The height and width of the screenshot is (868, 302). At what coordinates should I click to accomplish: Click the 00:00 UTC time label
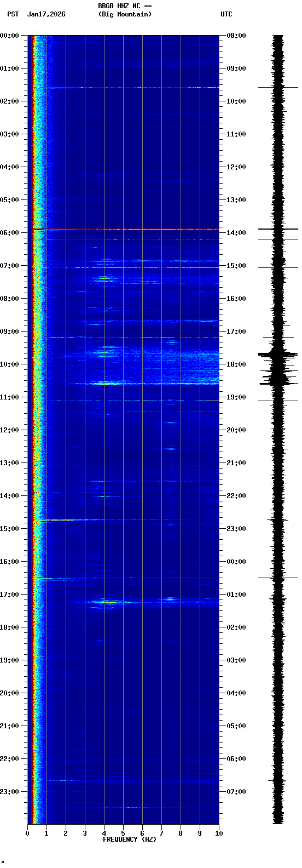click(236, 562)
